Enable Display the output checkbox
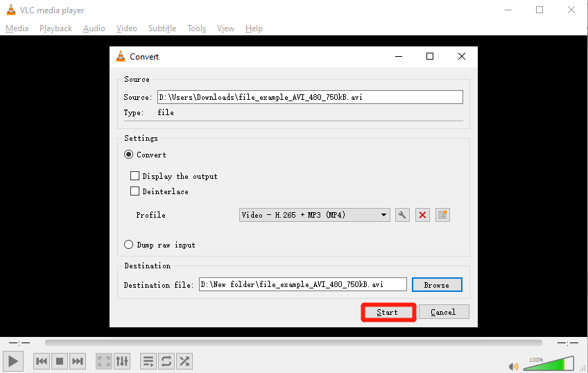This screenshot has height=373, width=588. click(135, 176)
